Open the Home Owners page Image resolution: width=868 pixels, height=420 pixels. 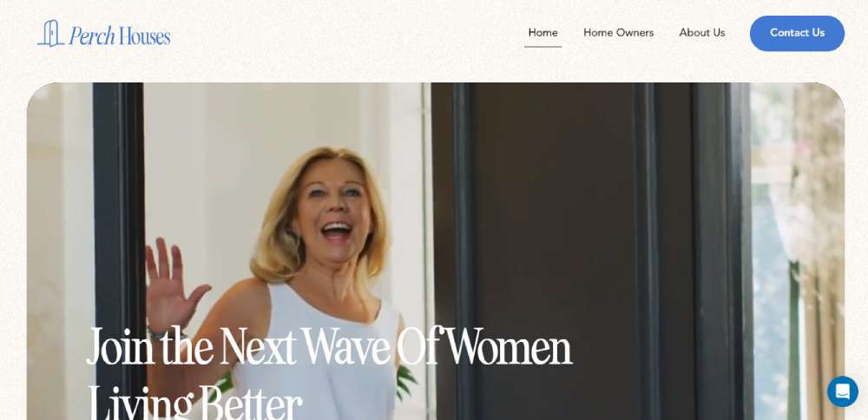pyautogui.click(x=618, y=33)
